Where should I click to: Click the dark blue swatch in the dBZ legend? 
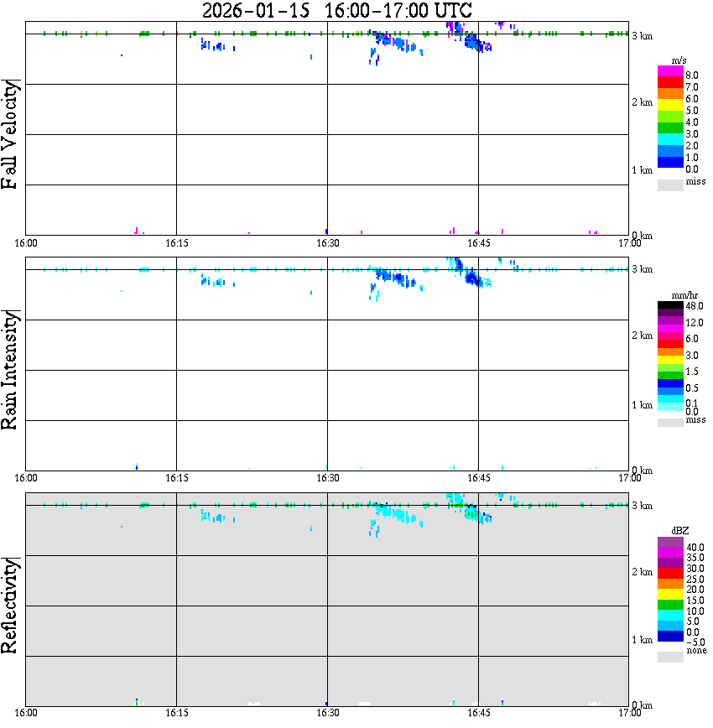(670, 636)
